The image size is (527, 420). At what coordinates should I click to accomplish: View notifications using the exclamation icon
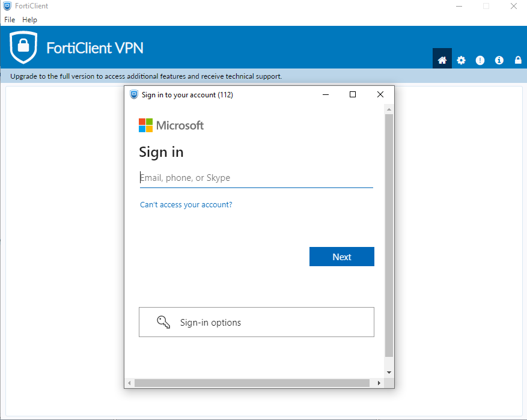click(480, 59)
